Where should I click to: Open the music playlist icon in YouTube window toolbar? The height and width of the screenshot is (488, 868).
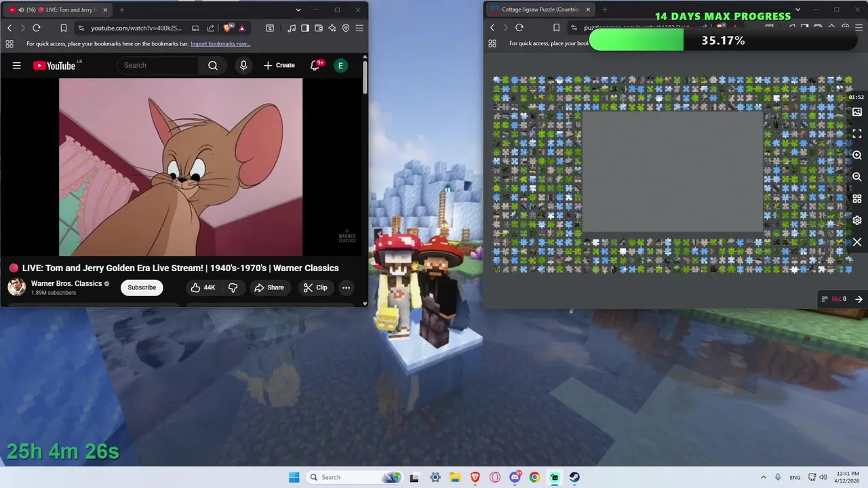(x=292, y=28)
